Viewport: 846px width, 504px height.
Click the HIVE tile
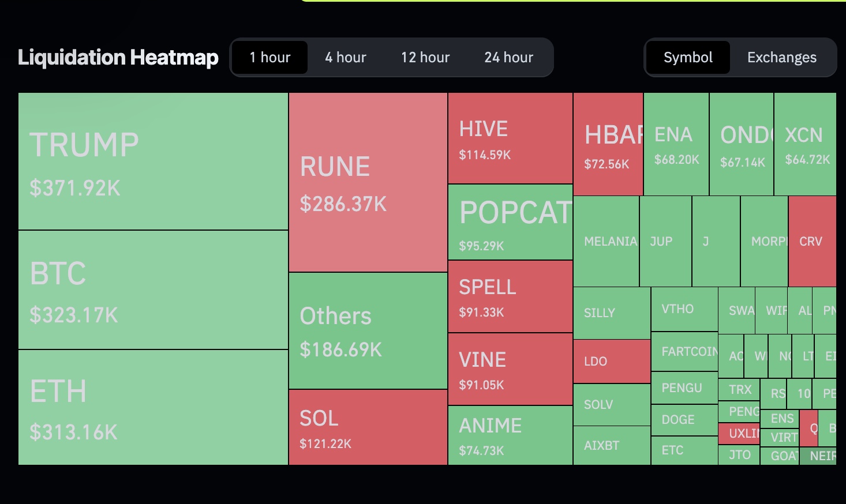pos(510,138)
